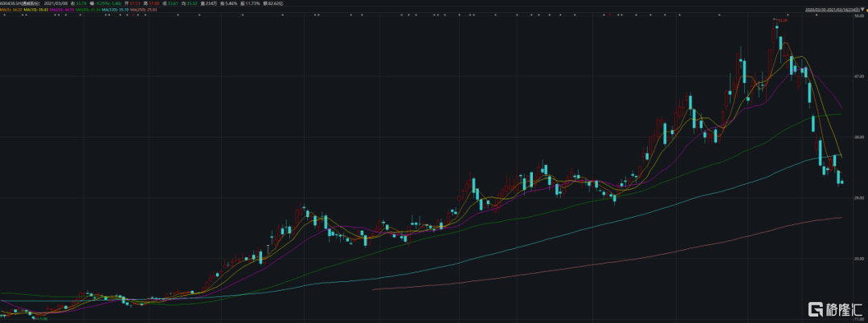Click the closing price 35.78 value
Image resolution: width=868 pixels, height=323 pixels.
click(81, 3)
